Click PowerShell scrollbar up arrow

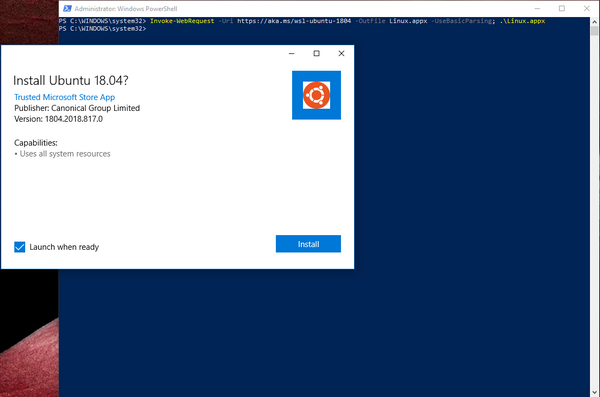pyautogui.click(x=594, y=22)
